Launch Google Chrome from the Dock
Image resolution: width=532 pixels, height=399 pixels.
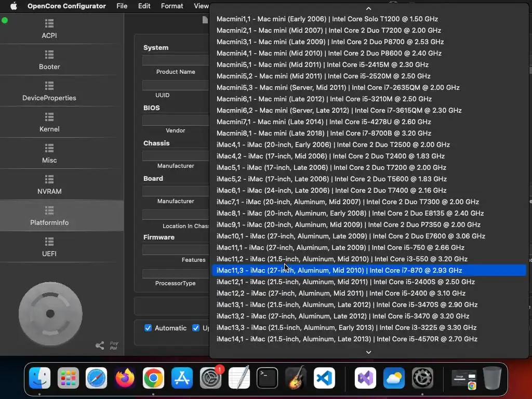pos(153,378)
